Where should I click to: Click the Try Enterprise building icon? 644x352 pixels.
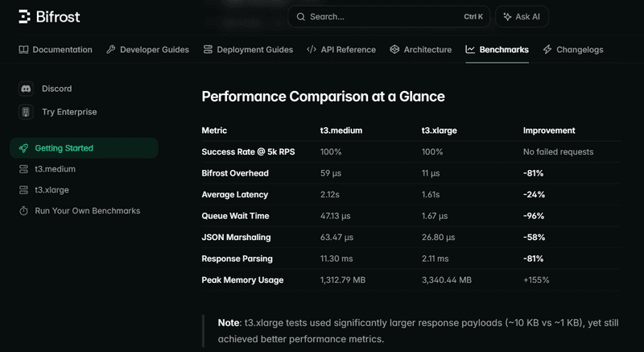pyautogui.click(x=26, y=112)
